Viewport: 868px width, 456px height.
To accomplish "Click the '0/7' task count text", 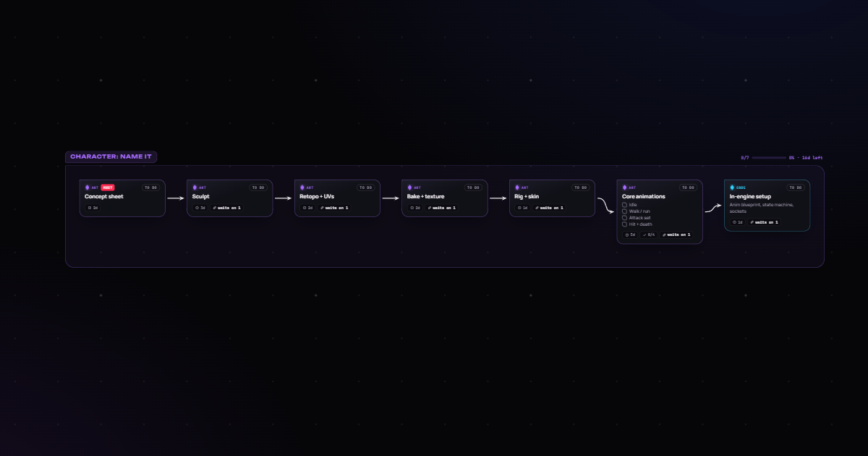I will (745, 157).
